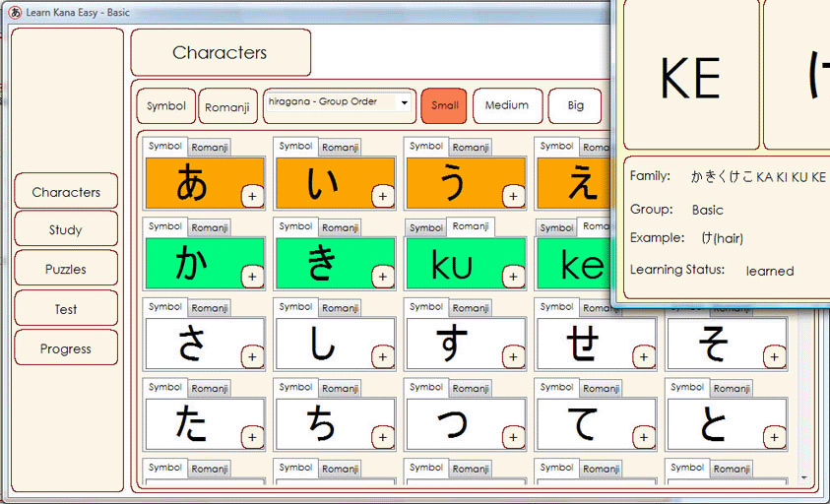
Task: Click the plus icon on the そ card
Action: (x=774, y=357)
